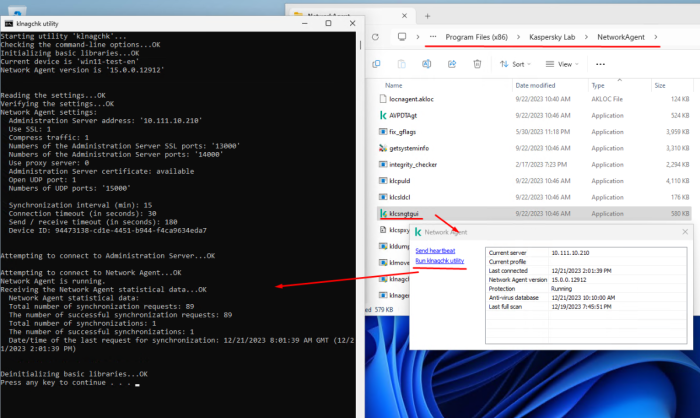Expand hidden breadcrumb path ellipsis
This screenshot has height=418, width=700.
tap(431, 37)
